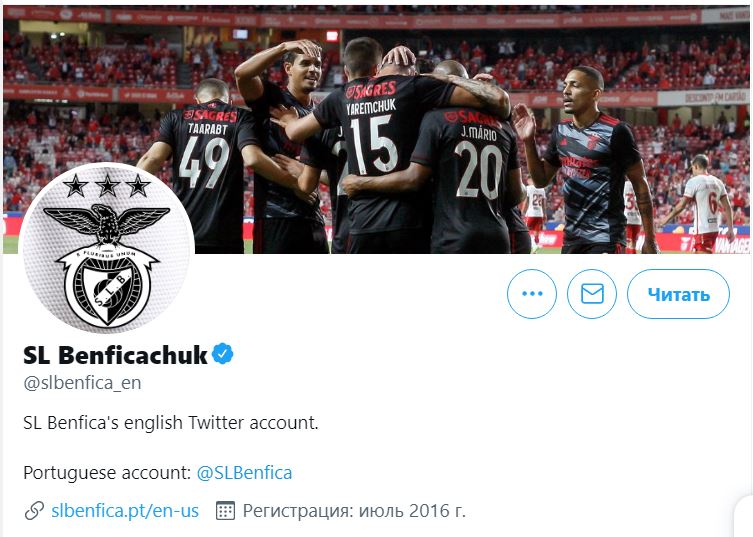The width and height of the screenshot is (753, 537).
Task: Click the Portuguese account label text
Action: pos(108,473)
